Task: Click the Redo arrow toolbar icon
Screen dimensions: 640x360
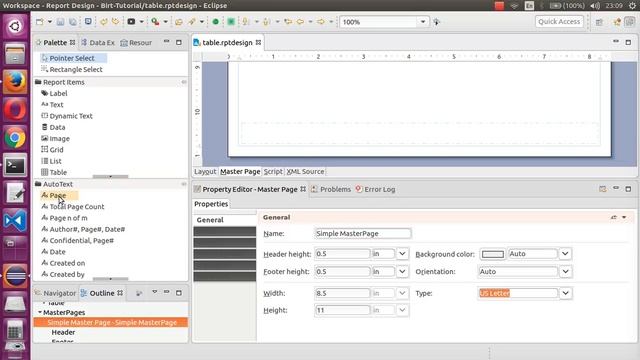Action: click(116, 22)
